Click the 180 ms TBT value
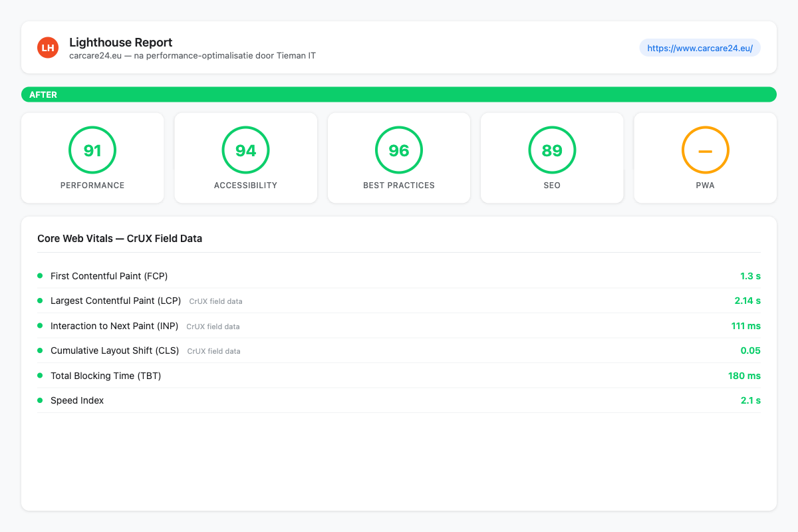 click(x=744, y=376)
